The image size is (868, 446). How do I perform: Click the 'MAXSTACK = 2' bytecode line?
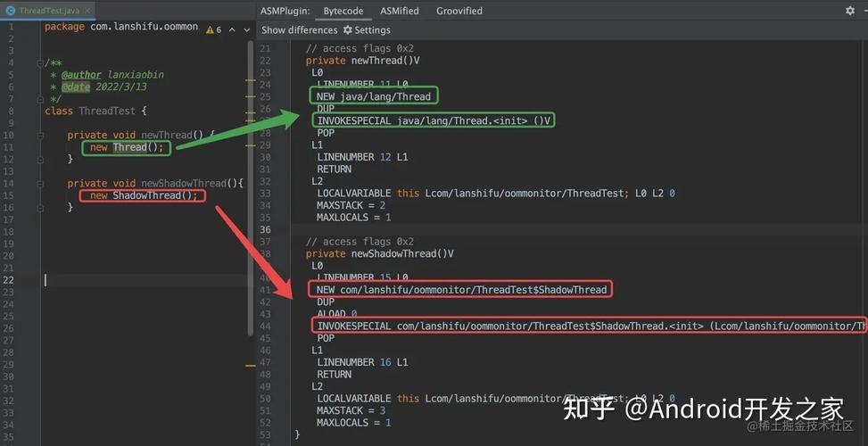click(x=351, y=205)
